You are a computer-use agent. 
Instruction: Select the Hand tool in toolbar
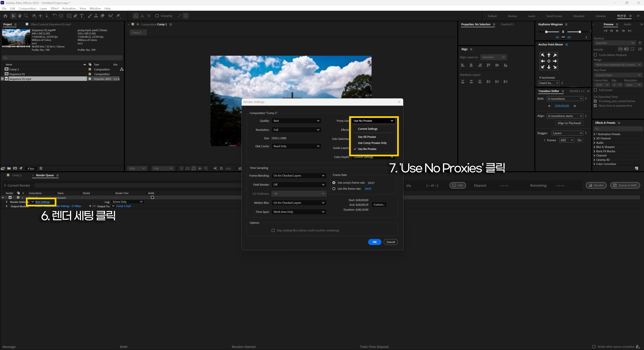[19, 16]
